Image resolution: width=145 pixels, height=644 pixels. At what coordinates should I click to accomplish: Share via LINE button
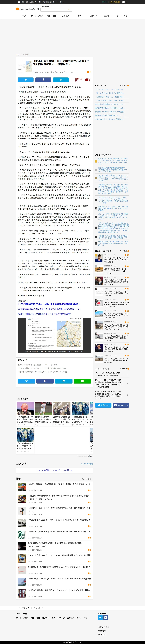(x=82, y=381)
